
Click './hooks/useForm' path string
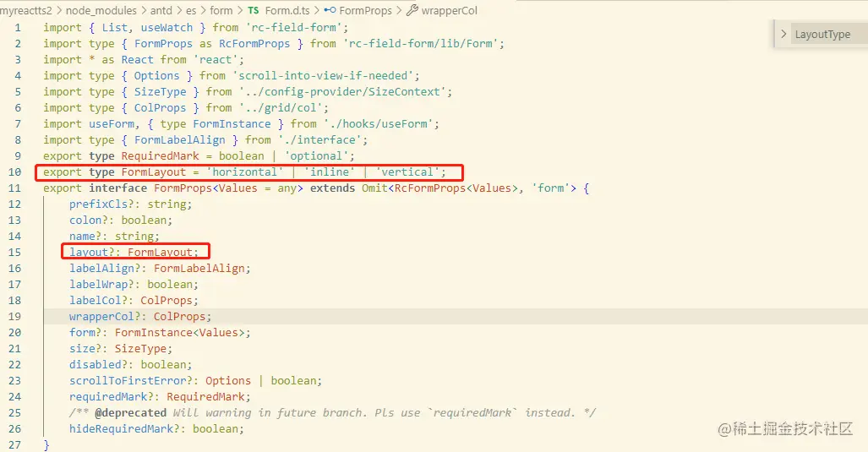[378, 124]
